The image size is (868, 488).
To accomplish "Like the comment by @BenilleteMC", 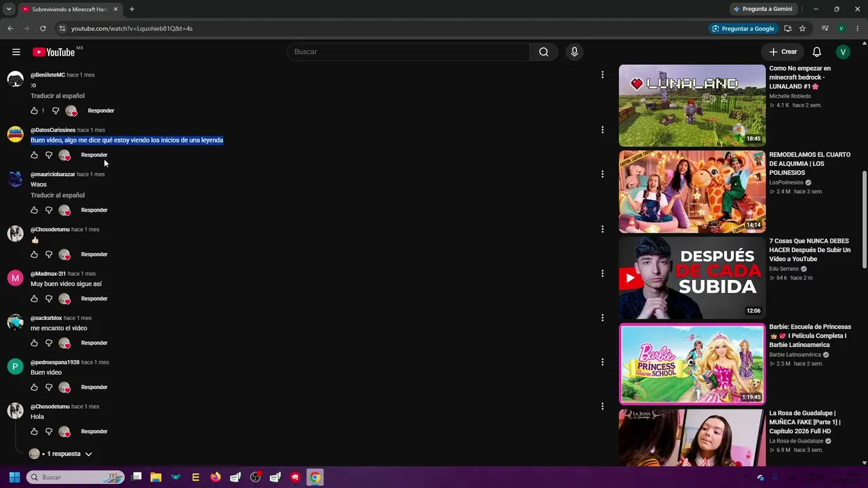I will [x=35, y=110].
